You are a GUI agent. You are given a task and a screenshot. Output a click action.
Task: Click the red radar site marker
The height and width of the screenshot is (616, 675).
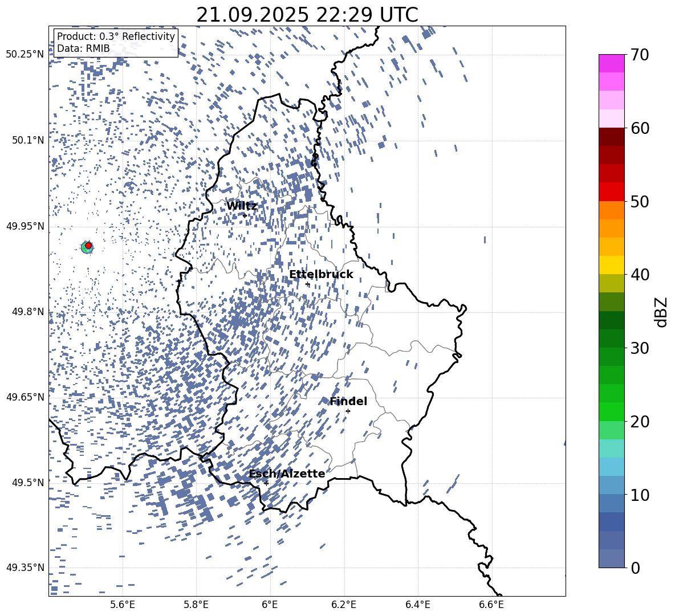pos(88,246)
